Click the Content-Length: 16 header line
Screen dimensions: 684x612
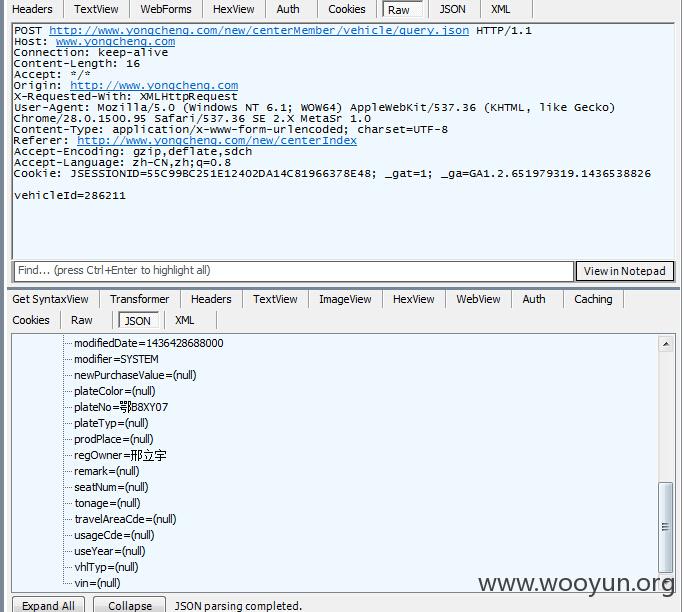77,64
